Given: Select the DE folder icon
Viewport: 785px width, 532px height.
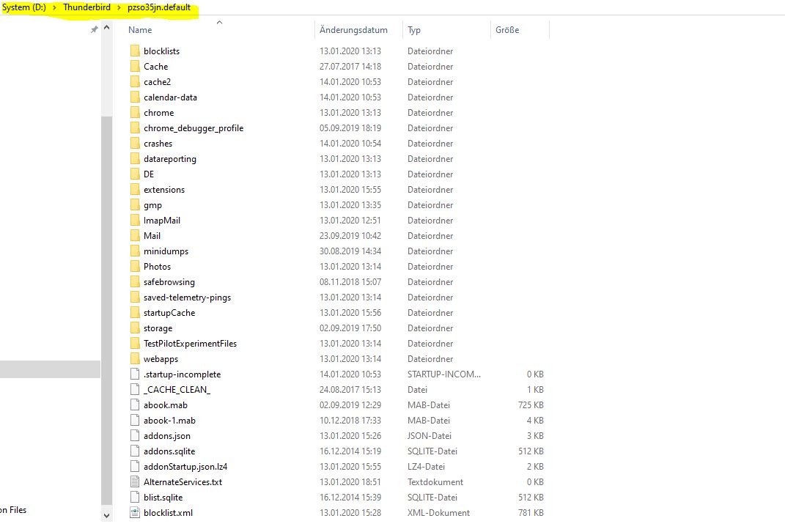Looking at the screenshot, I should pos(135,174).
